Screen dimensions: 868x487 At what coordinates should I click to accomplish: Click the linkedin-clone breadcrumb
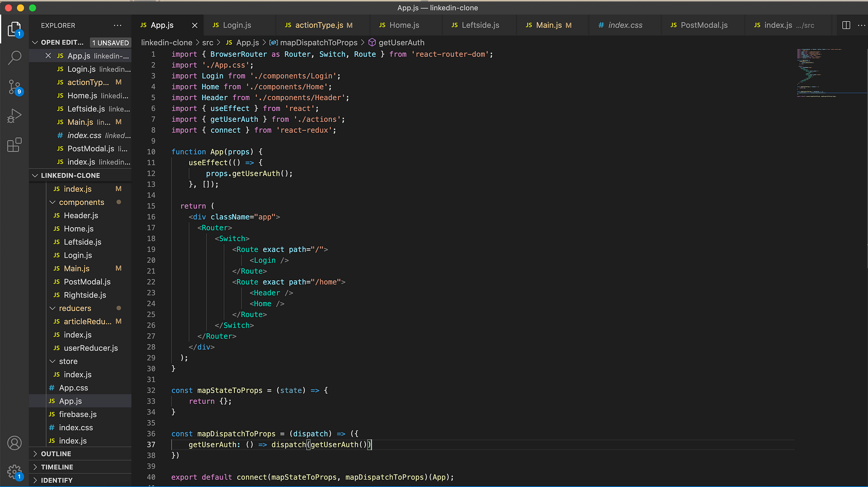tap(167, 42)
